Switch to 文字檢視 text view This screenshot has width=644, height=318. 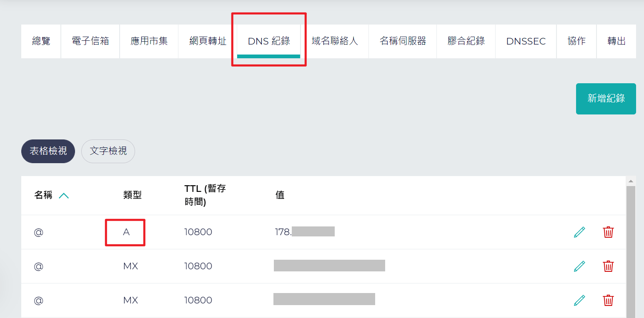(108, 151)
